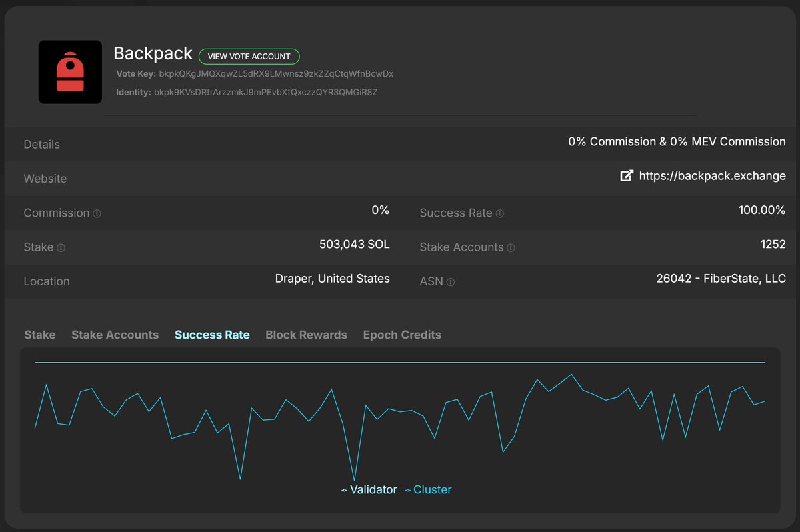Click the Backpack validator name heading
The image size is (800, 532).
153,53
